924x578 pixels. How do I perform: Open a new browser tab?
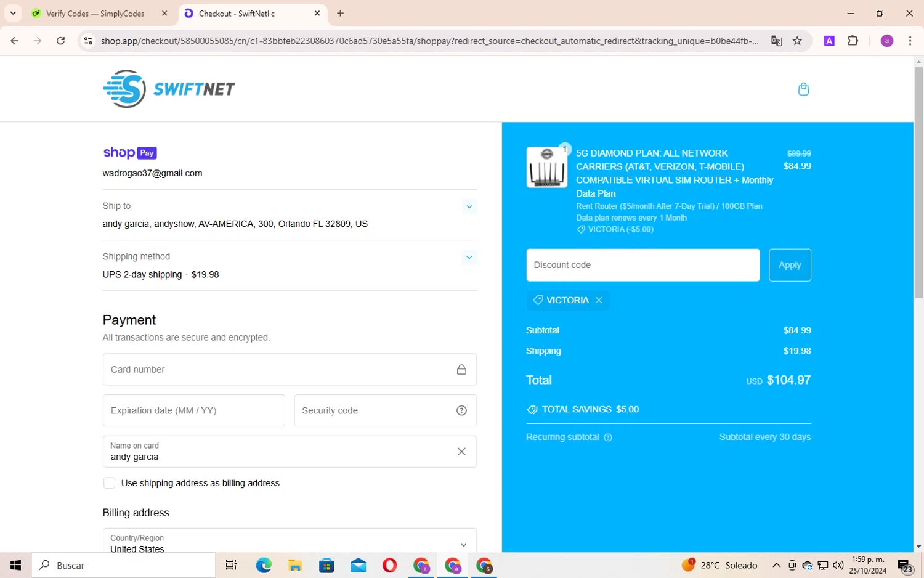click(x=340, y=13)
